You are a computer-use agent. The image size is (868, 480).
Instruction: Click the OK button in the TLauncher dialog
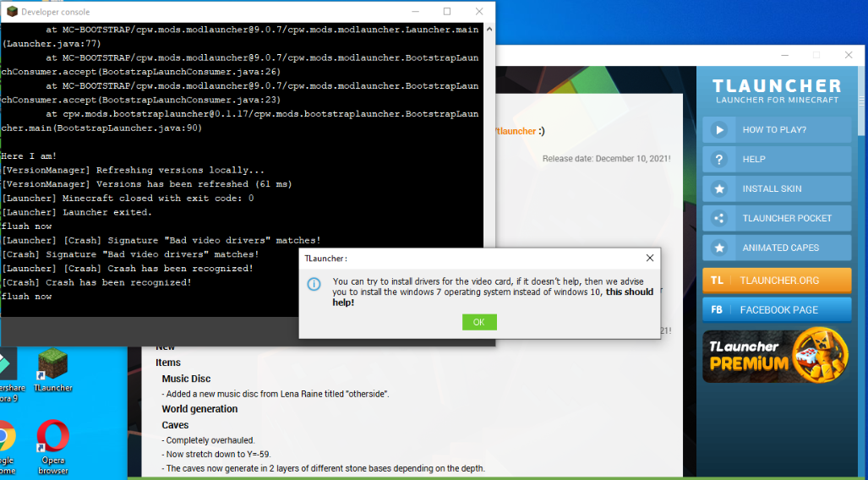click(479, 322)
